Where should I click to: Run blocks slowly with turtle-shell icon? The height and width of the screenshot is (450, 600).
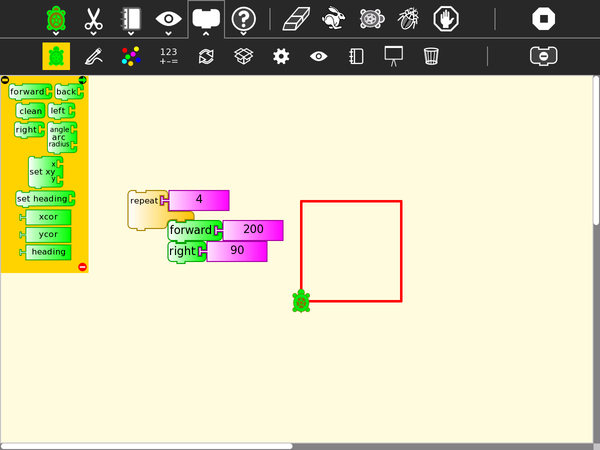[372, 18]
